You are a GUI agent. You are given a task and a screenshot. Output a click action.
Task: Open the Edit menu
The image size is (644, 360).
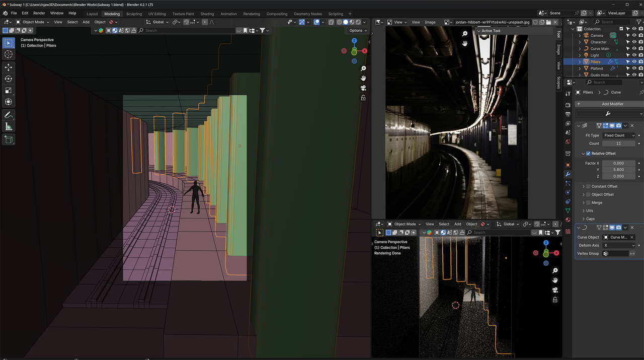[25, 13]
